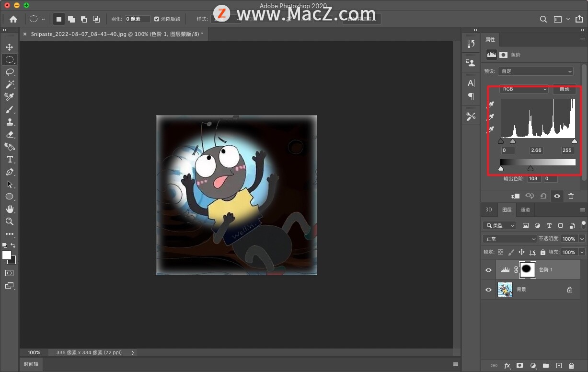Reset the Levels adjustment to defaults

pos(543,196)
